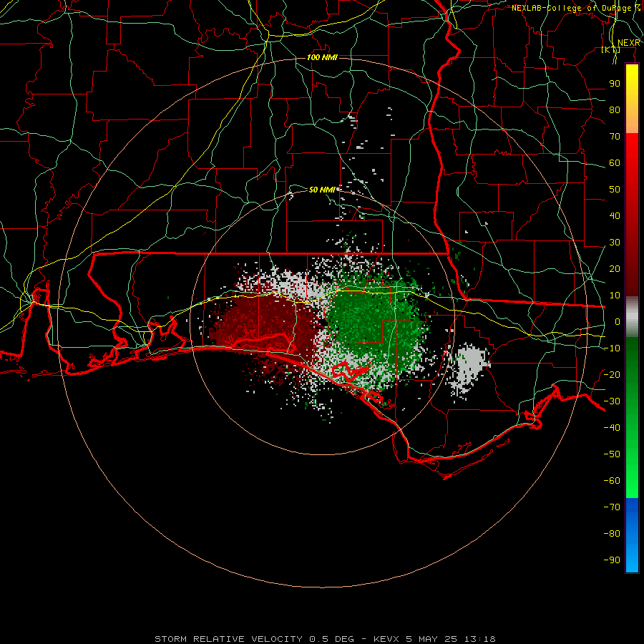Click the 60 value on the color scale
This screenshot has width=644, height=644.
click(615, 162)
